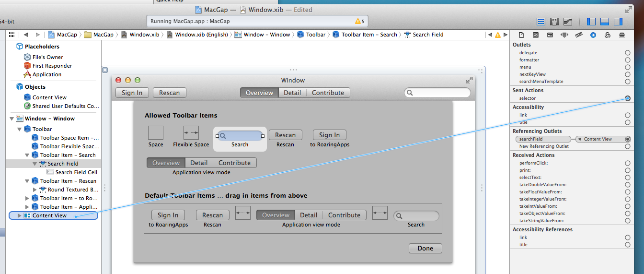Select Contribute segment in window toolbar

[328, 93]
